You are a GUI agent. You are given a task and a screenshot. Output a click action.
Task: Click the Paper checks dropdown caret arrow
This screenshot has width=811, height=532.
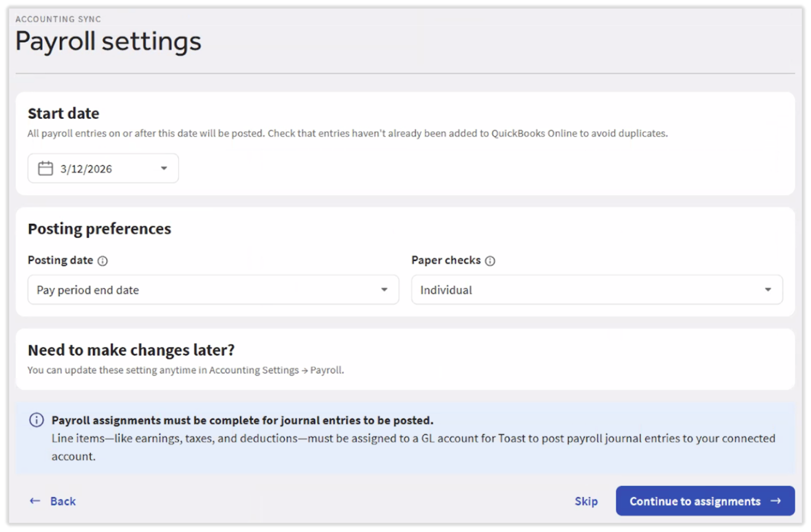767,290
